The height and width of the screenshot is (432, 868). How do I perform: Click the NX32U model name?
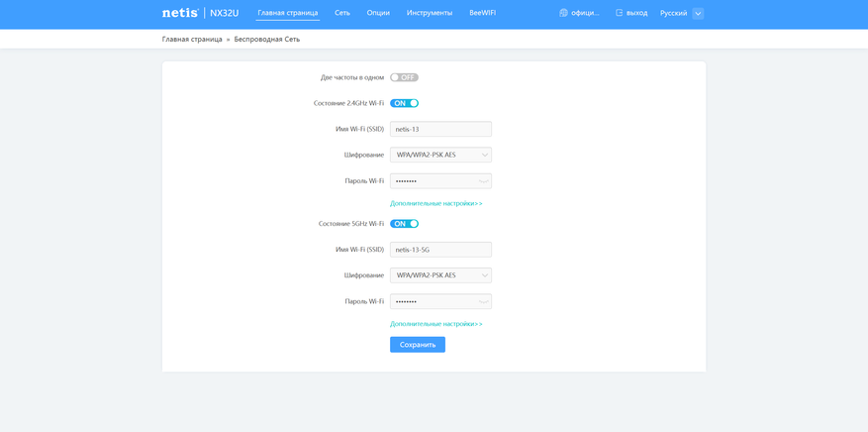pyautogui.click(x=225, y=13)
